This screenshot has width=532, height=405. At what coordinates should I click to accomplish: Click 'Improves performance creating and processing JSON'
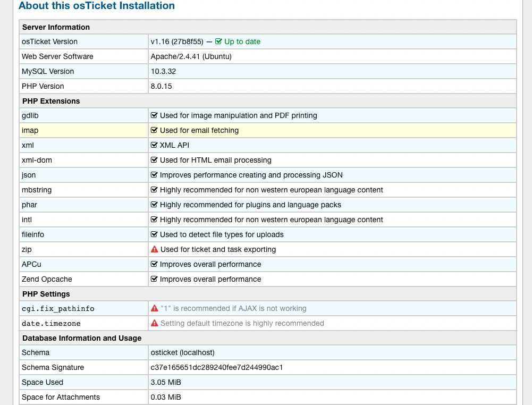pos(251,175)
